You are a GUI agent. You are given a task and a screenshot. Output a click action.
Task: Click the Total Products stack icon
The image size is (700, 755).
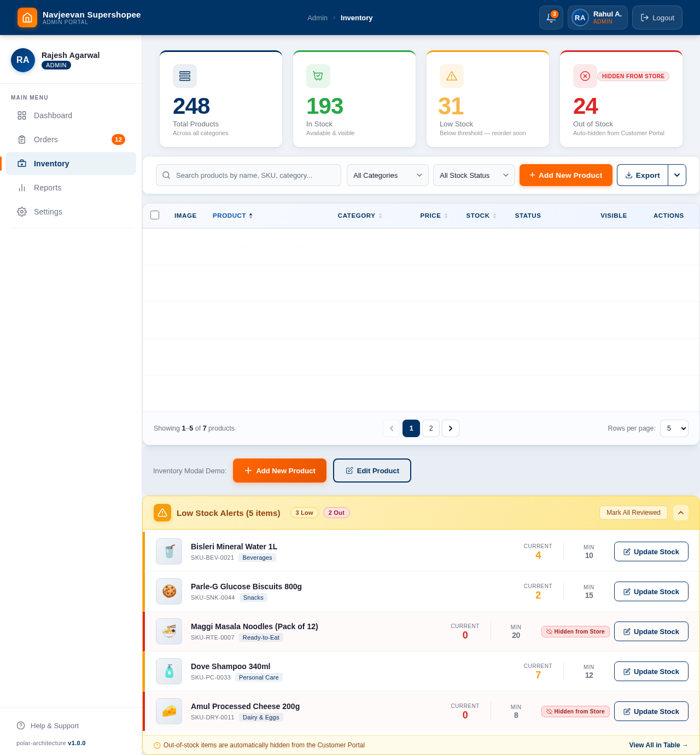[x=185, y=76]
